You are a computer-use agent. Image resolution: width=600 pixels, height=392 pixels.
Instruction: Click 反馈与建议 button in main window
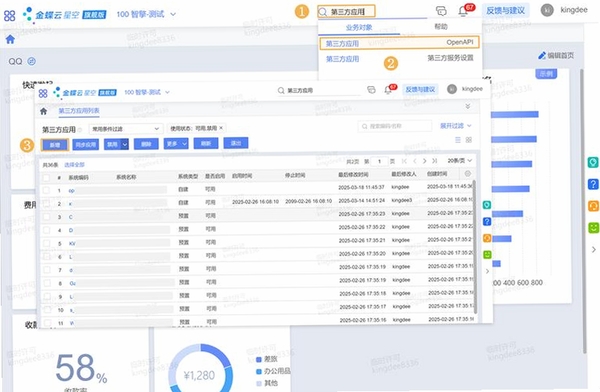[x=505, y=11]
